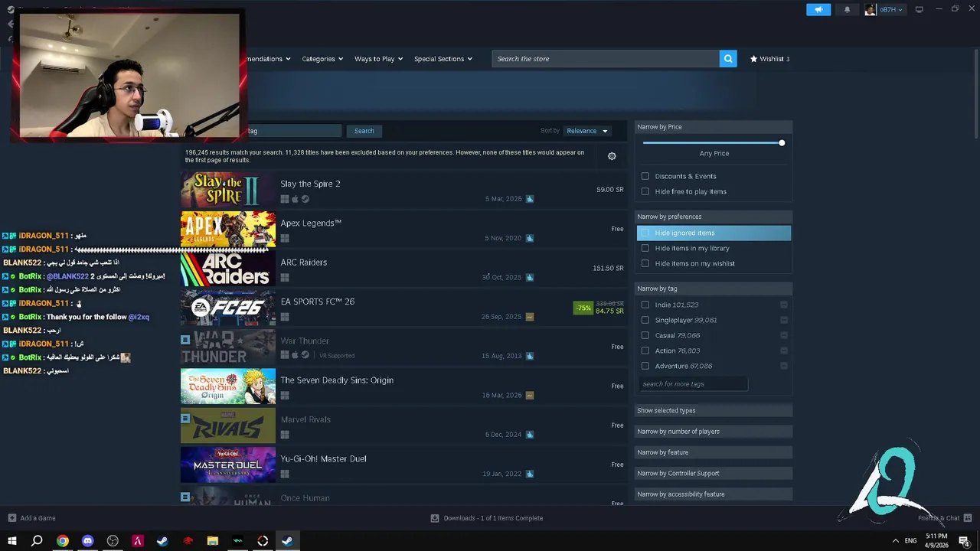The width and height of the screenshot is (980, 551).
Task: Expand Narrow by number of players
Action: point(714,432)
